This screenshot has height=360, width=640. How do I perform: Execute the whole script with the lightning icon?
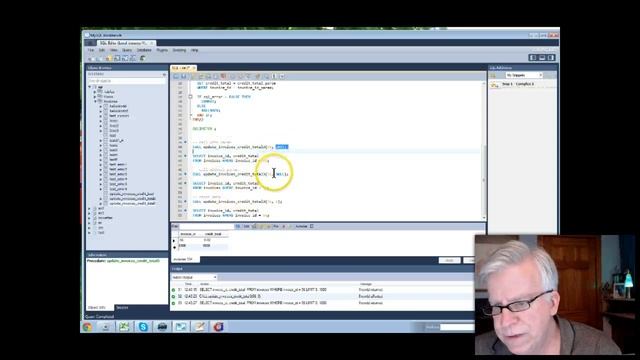tap(193, 76)
